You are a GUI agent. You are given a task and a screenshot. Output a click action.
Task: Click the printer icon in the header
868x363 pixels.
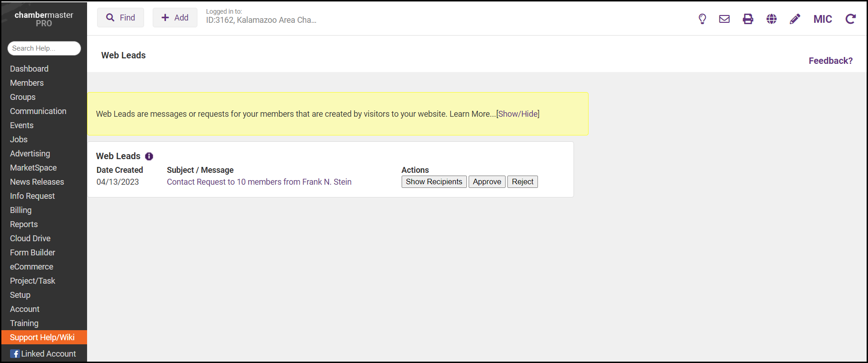click(748, 19)
